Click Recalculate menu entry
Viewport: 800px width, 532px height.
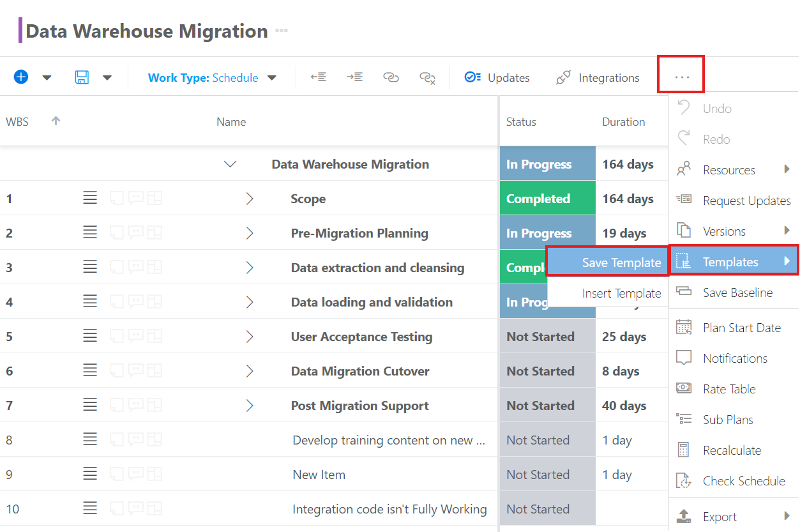(733, 450)
